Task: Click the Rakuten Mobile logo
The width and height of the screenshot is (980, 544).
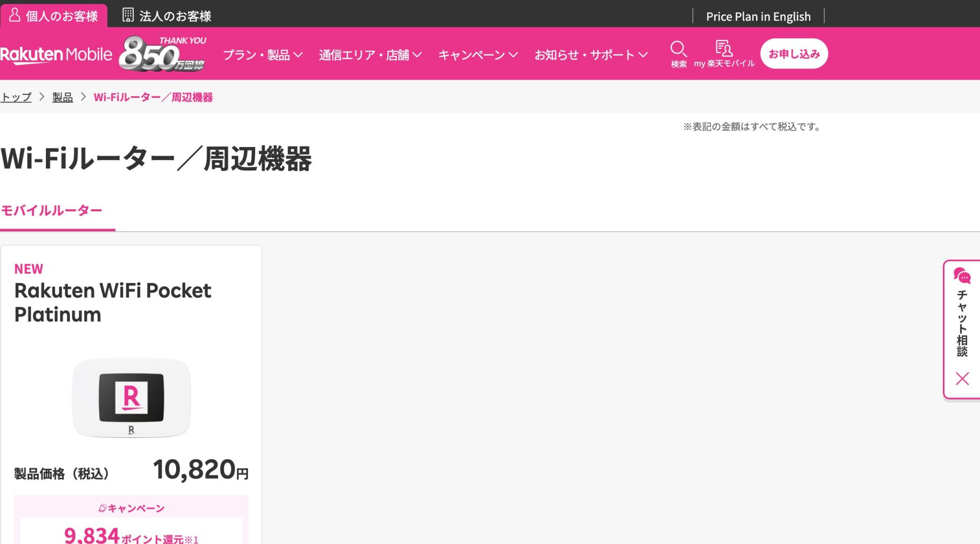Action: (56, 54)
